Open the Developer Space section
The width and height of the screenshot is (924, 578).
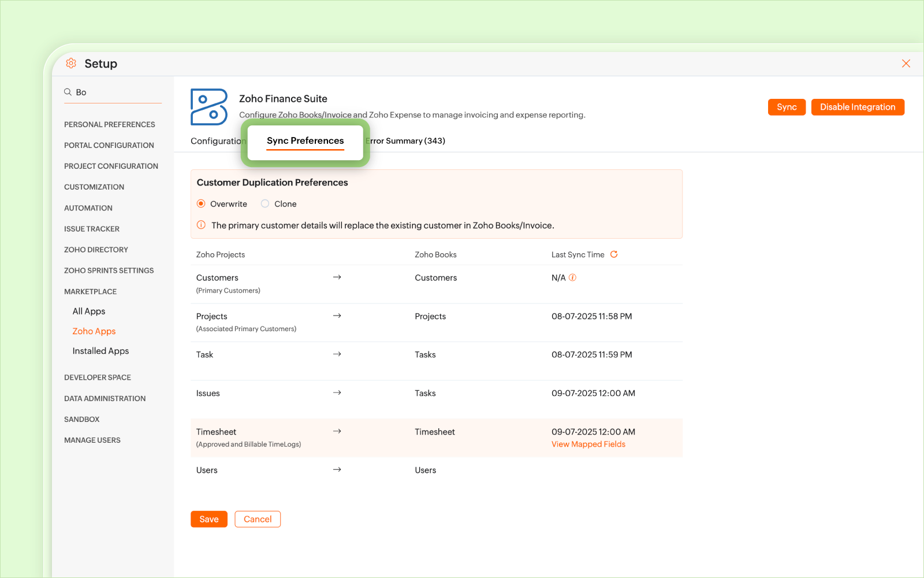(98, 377)
